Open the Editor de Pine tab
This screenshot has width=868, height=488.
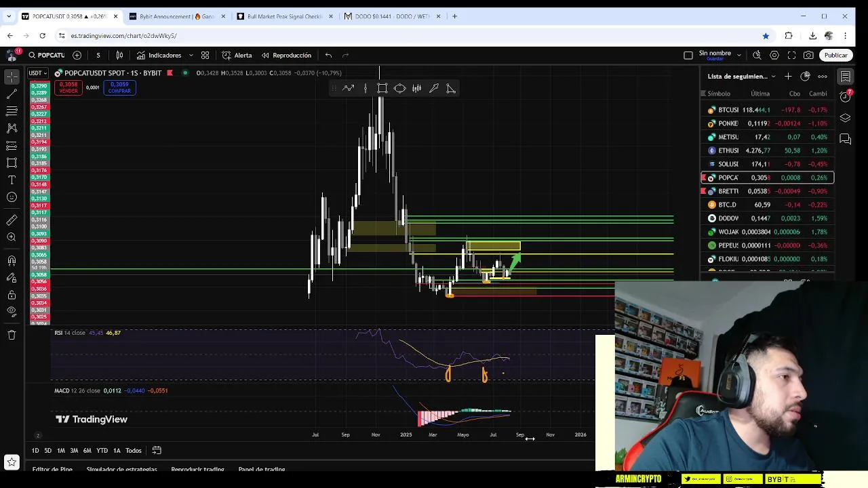(x=52, y=470)
